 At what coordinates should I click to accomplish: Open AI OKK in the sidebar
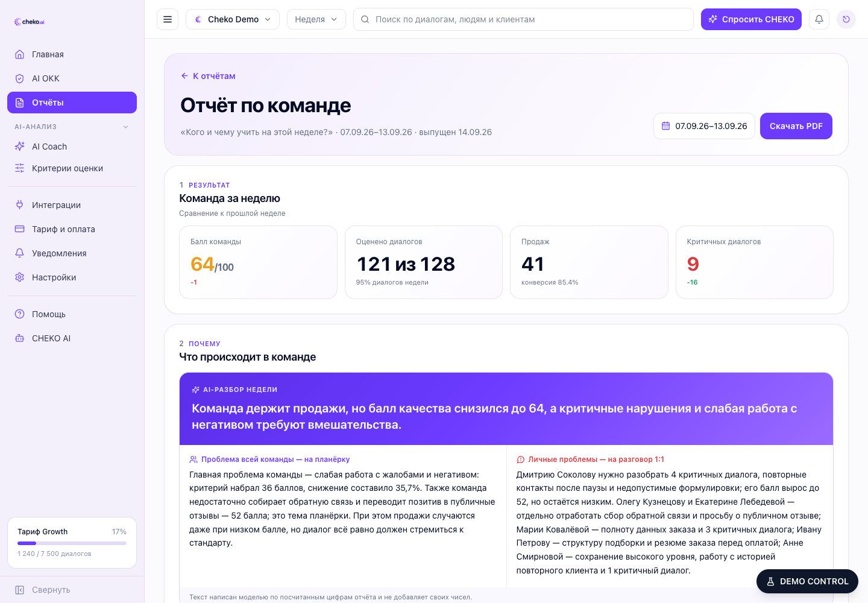pos(72,78)
